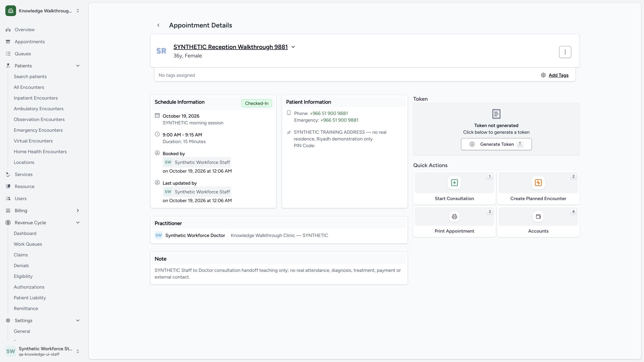The width and height of the screenshot is (644, 362).
Task: Click Create Planned Encounter quick action
Action: (x=538, y=188)
